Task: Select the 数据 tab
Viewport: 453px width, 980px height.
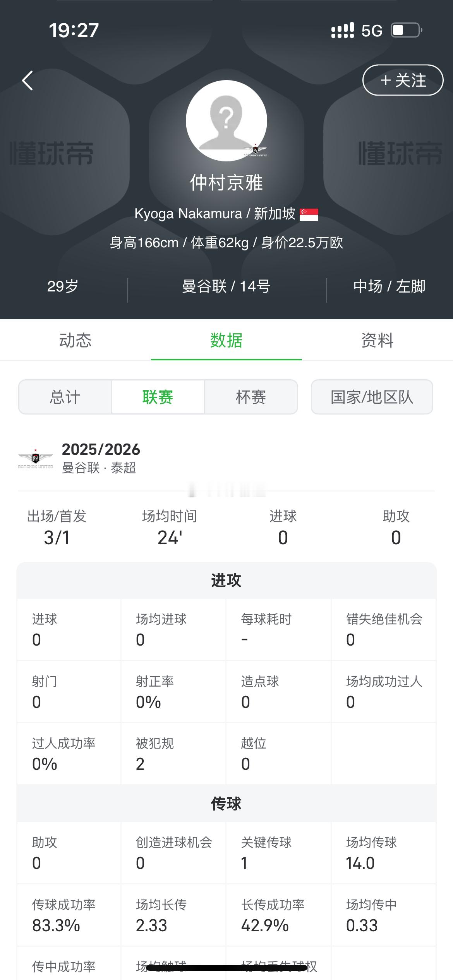Action: pyautogui.click(x=226, y=341)
